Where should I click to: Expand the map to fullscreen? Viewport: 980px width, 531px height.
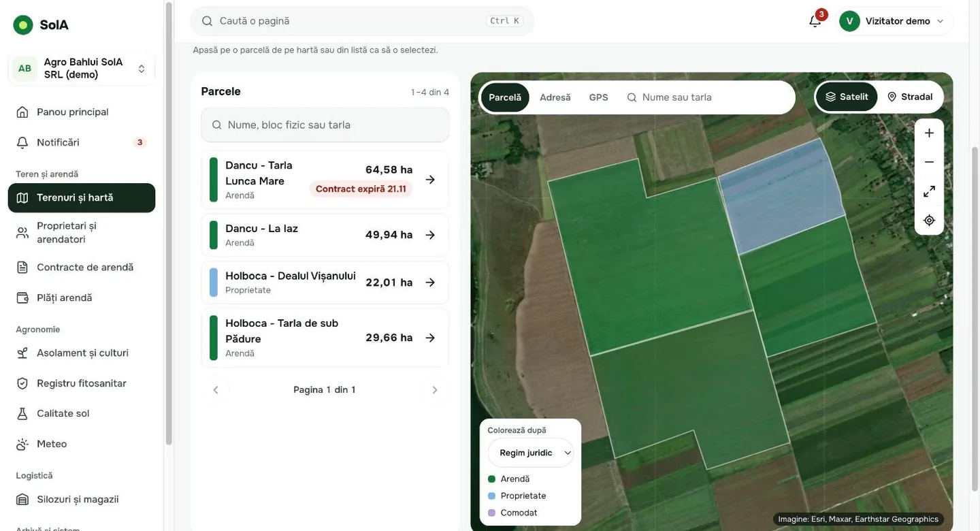929,191
